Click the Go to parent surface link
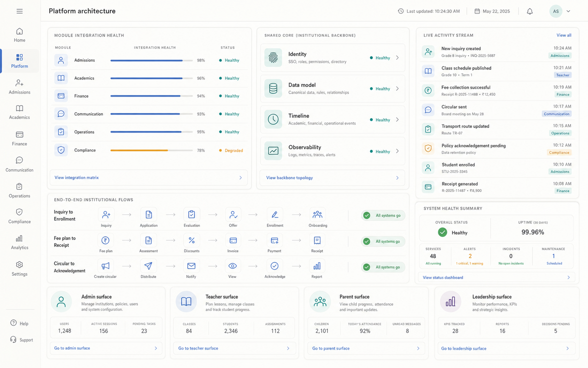 coord(331,348)
